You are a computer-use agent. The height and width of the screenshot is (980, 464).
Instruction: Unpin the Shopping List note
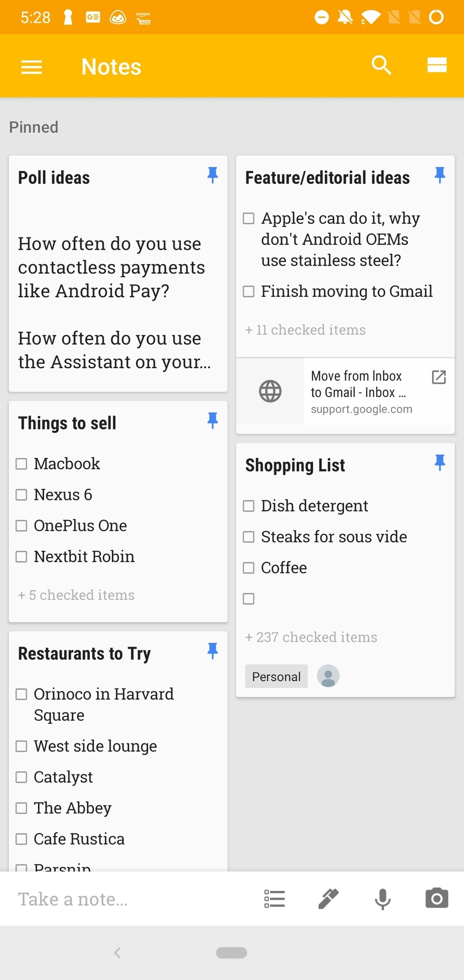(439, 462)
